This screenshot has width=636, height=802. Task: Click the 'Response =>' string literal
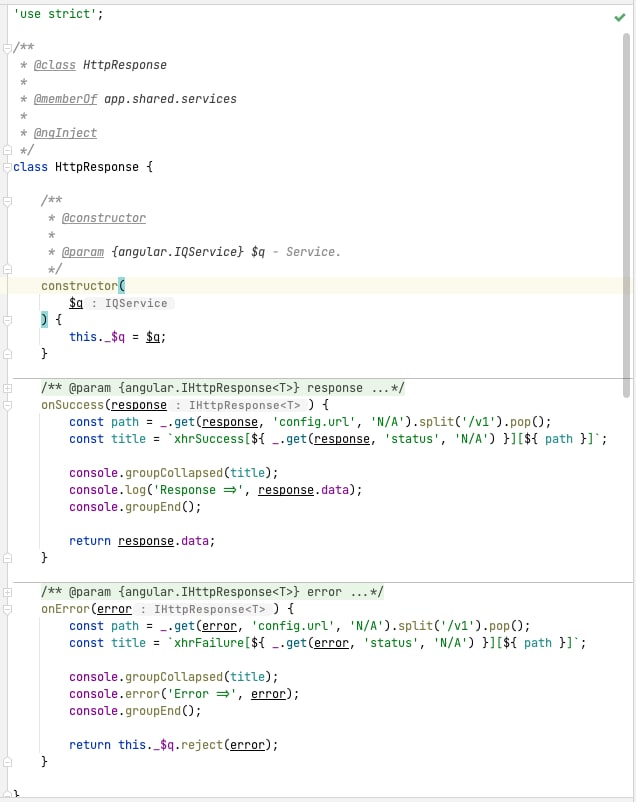(x=198, y=489)
